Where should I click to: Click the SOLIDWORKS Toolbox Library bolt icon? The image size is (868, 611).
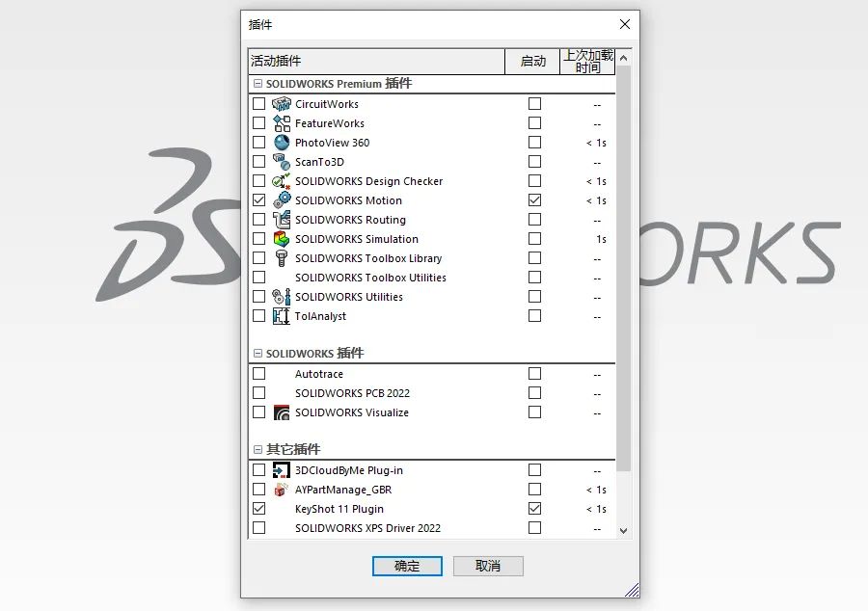282,258
